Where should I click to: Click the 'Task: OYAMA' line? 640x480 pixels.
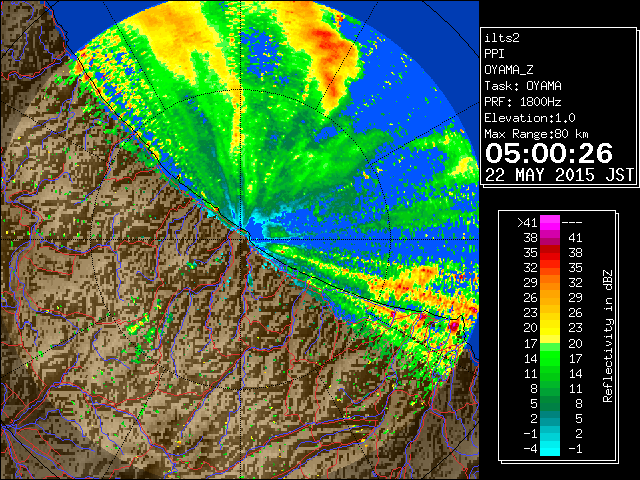(523, 86)
